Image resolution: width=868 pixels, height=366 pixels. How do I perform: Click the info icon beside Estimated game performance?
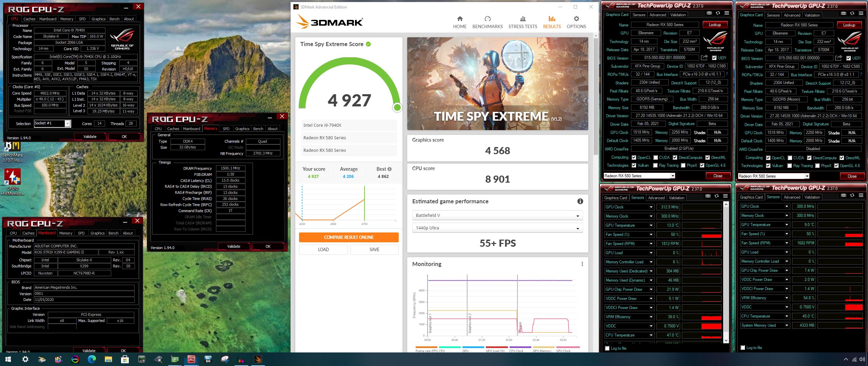point(580,201)
